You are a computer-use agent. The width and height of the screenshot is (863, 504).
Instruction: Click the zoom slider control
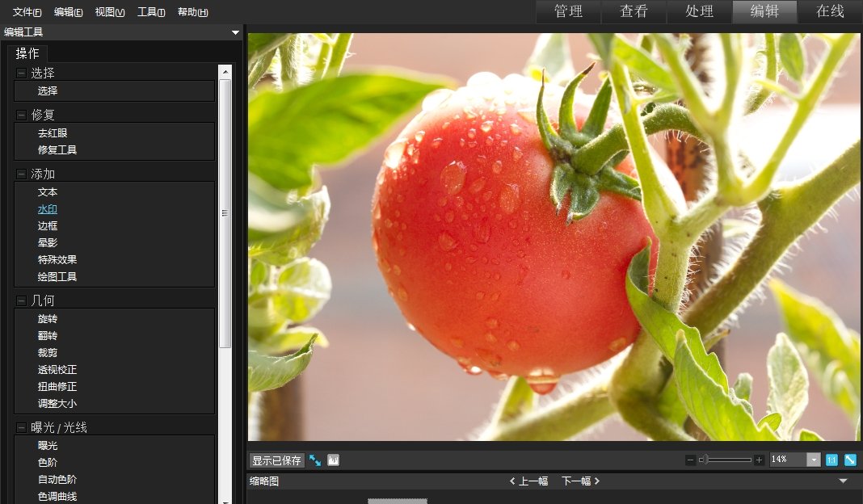[x=706, y=460]
